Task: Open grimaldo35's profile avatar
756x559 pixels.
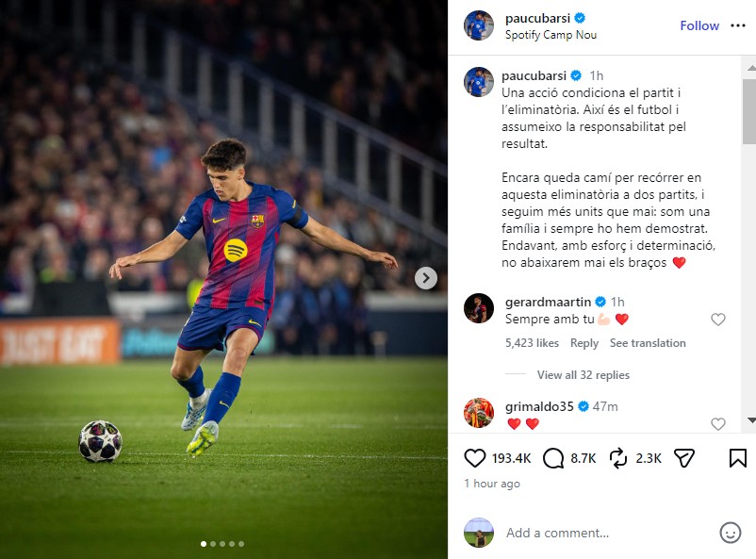Action: tap(479, 413)
